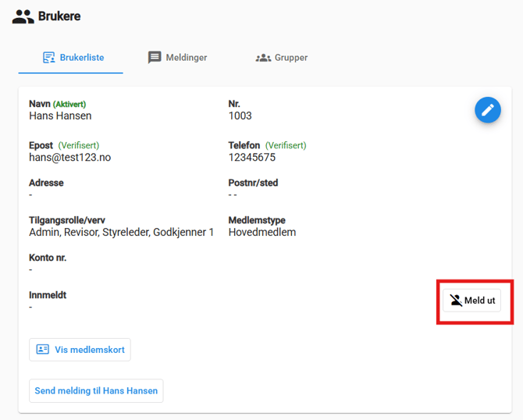Viewport: 523px width, 420px height.
Task: Click the crossed-out person icon in Meld ut
Action: [456, 301]
